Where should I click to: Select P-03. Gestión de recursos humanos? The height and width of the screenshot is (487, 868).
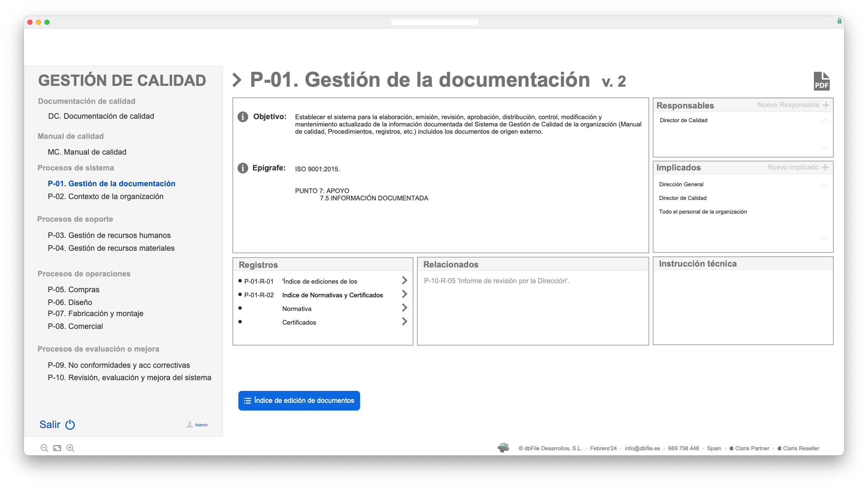pos(109,235)
